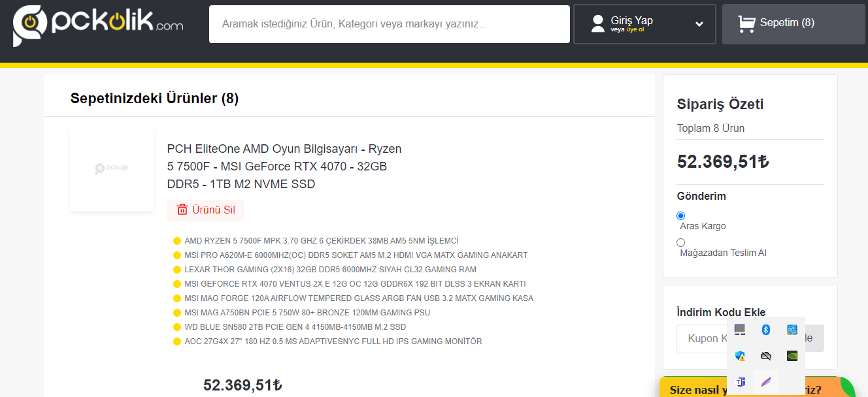The height and width of the screenshot is (397, 868).
Task: Expand the Giriş Yap dropdown arrow
Action: click(699, 24)
